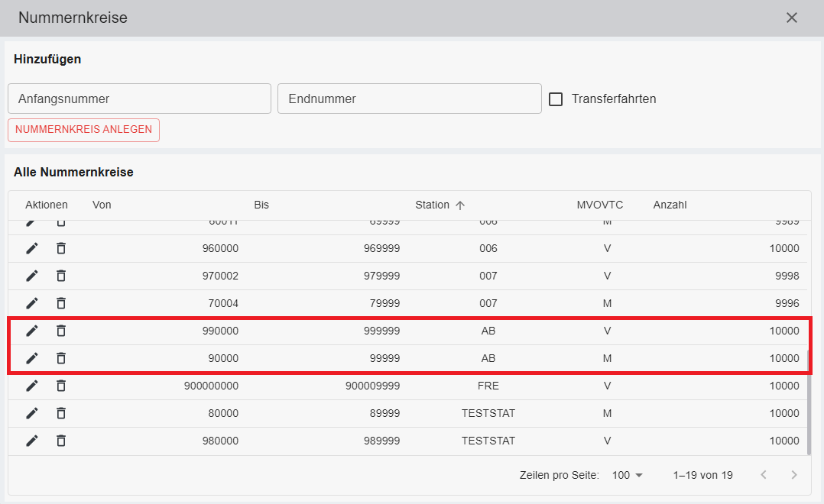Edit the TESTSTAT range starting at 80000
This screenshot has width=824, height=504.
[x=32, y=413]
